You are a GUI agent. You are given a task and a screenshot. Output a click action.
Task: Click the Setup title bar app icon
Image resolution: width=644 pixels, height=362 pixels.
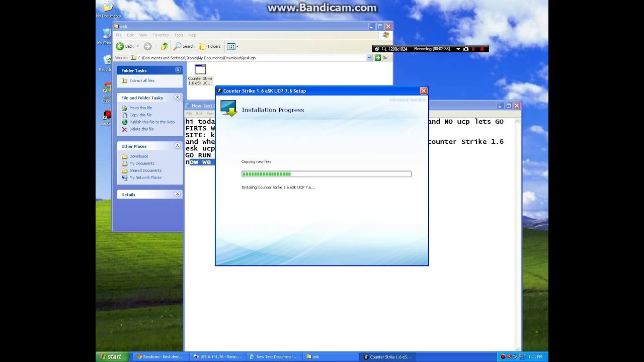(219, 91)
